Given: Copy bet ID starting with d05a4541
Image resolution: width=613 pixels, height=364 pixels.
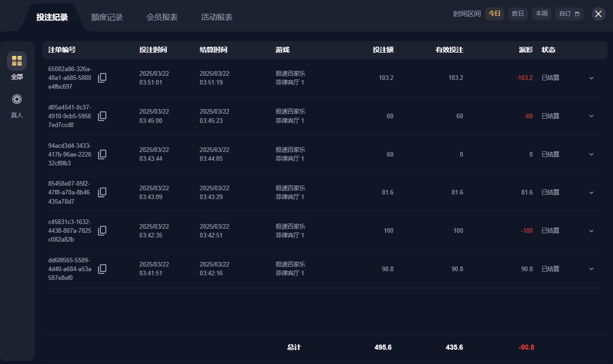Looking at the screenshot, I should pyautogui.click(x=102, y=116).
